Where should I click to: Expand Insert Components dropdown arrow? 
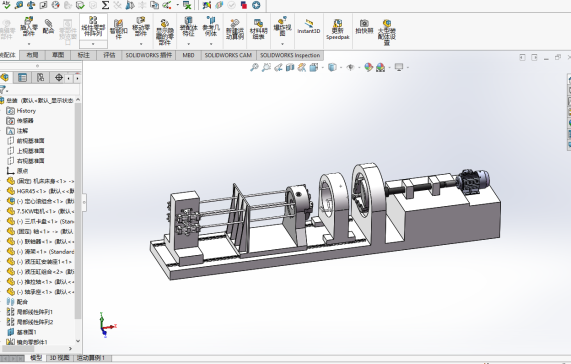pos(29,44)
